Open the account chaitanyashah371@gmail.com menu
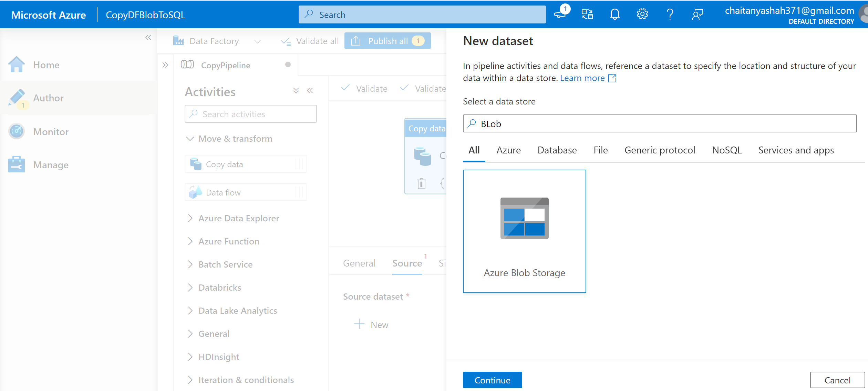 coord(789,15)
